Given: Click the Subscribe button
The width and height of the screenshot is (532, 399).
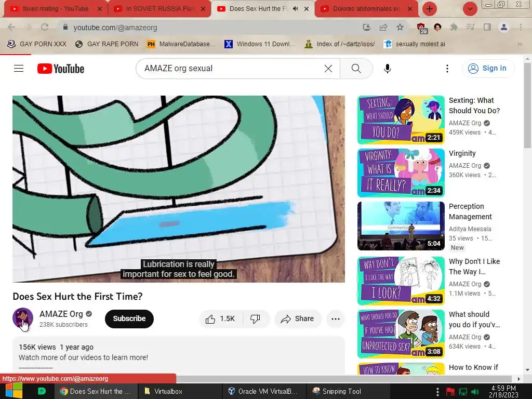Looking at the screenshot, I should [129, 318].
